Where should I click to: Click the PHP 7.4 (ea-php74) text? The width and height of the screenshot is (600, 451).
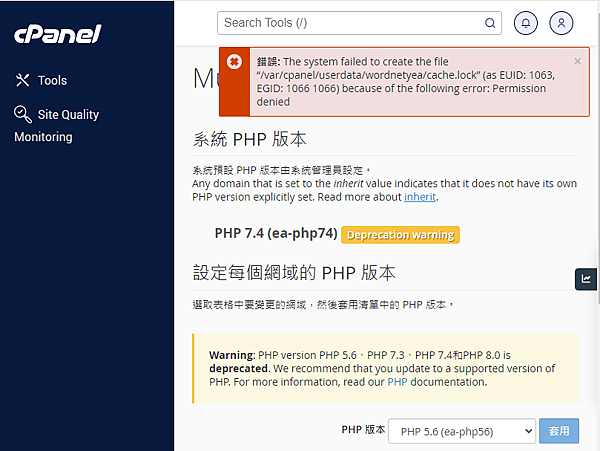pos(276,233)
